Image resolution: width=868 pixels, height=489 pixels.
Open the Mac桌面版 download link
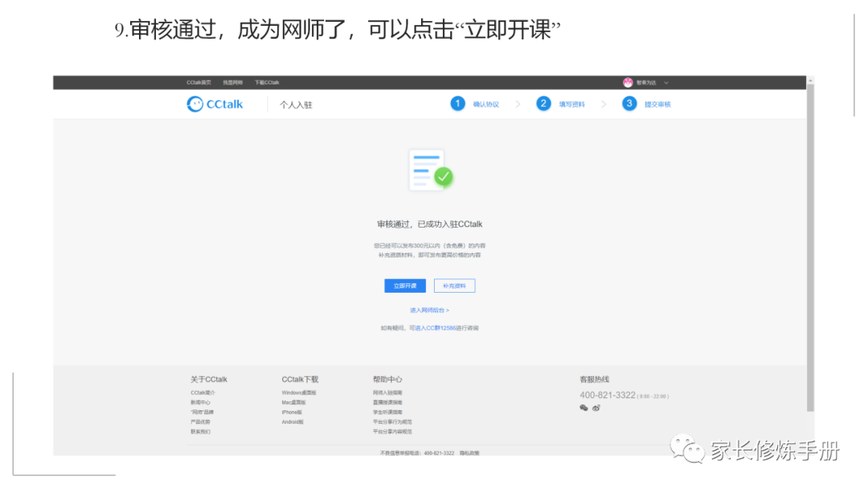pos(294,403)
